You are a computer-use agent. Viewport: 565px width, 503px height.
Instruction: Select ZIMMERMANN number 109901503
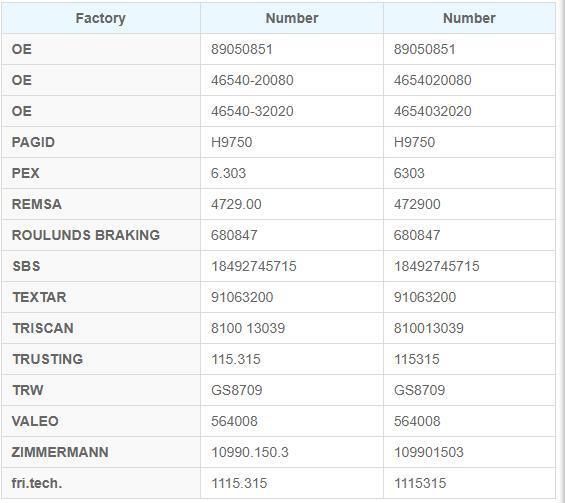tap(428, 452)
